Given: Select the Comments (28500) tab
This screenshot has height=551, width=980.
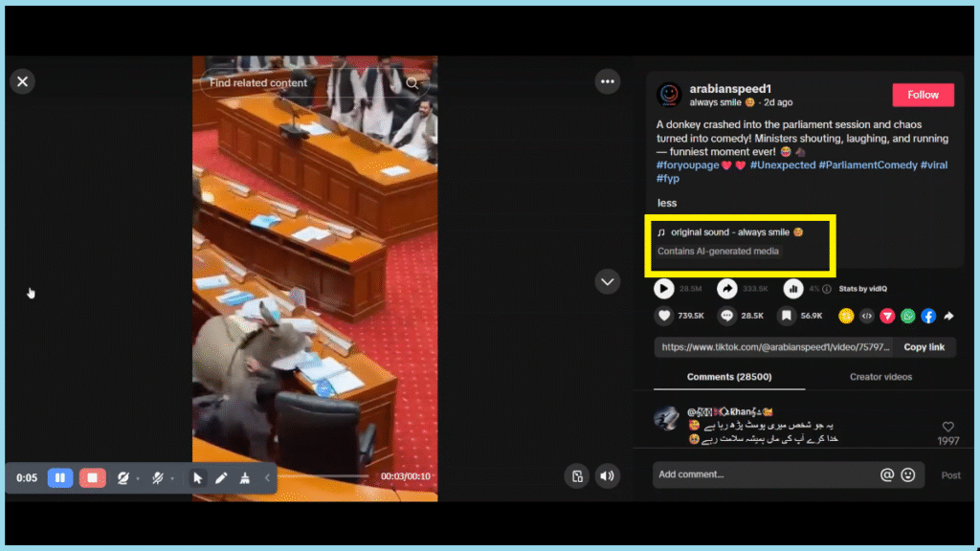Looking at the screenshot, I should pos(728,377).
